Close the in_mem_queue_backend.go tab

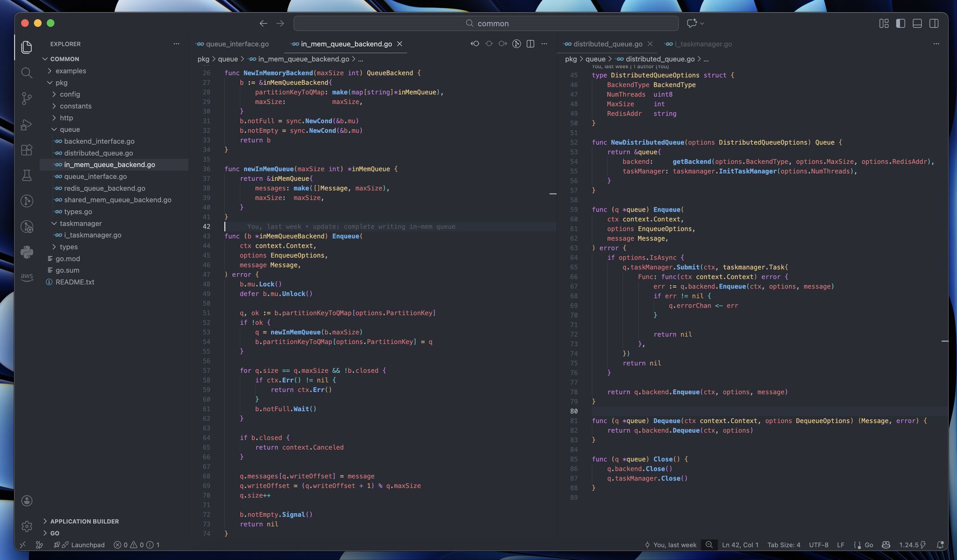[400, 44]
